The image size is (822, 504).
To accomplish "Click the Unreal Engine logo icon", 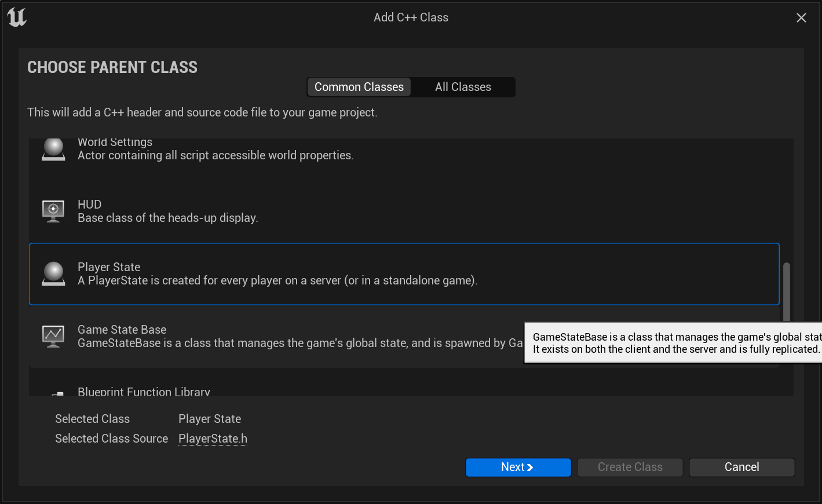I will pos(17,17).
